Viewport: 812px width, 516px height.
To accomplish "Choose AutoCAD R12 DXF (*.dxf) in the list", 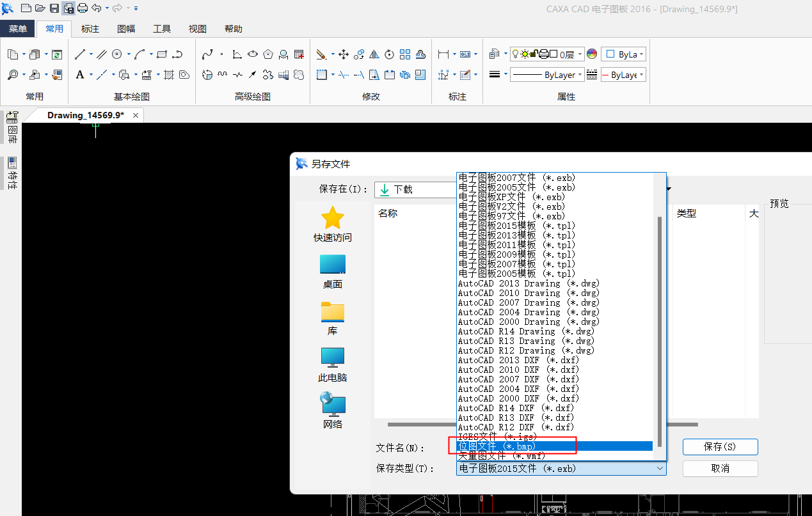I will pos(555,427).
